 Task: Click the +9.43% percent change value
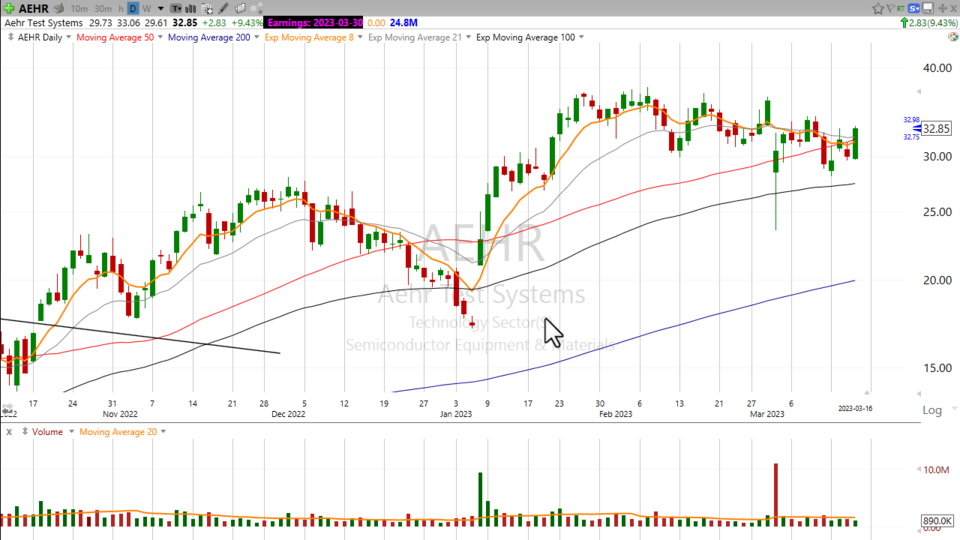tap(247, 23)
